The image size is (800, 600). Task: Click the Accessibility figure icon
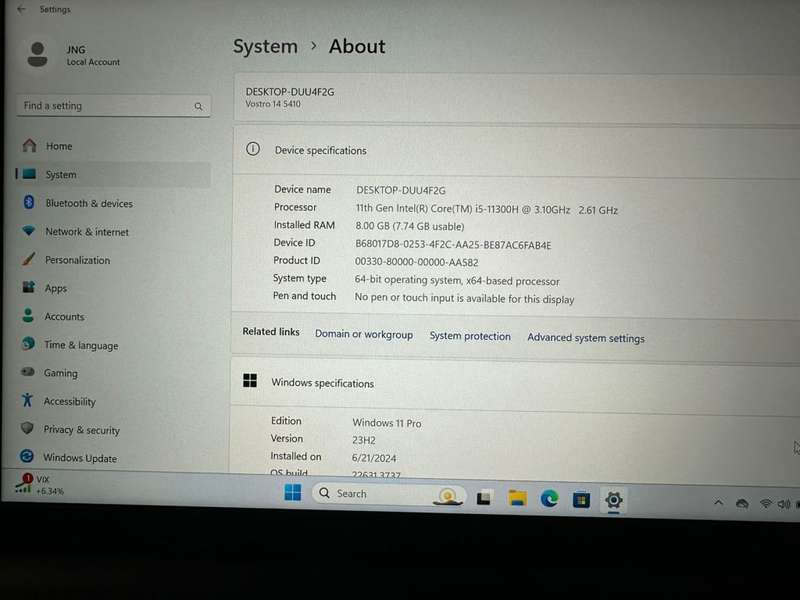pos(27,400)
